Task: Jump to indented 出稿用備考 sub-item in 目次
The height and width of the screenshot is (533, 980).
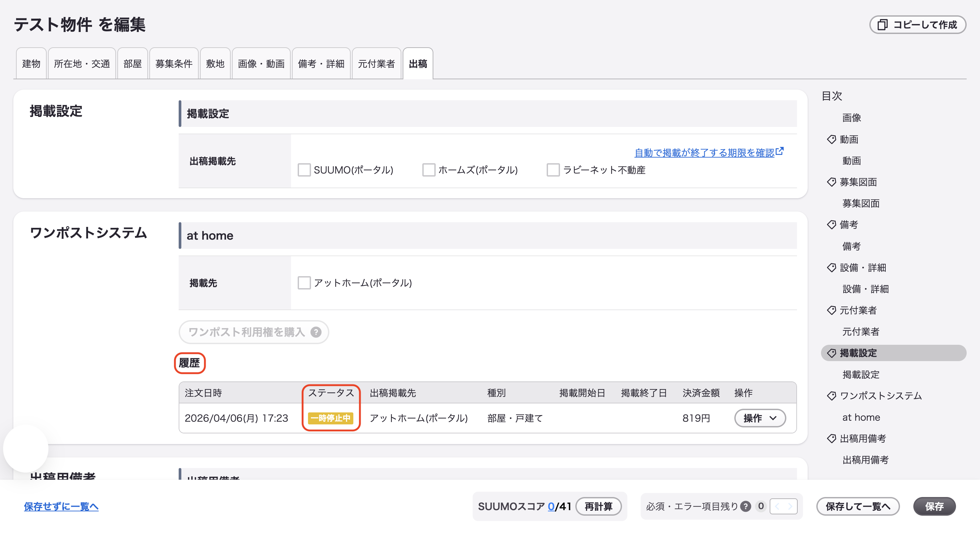Action: click(x=865, y=460)
